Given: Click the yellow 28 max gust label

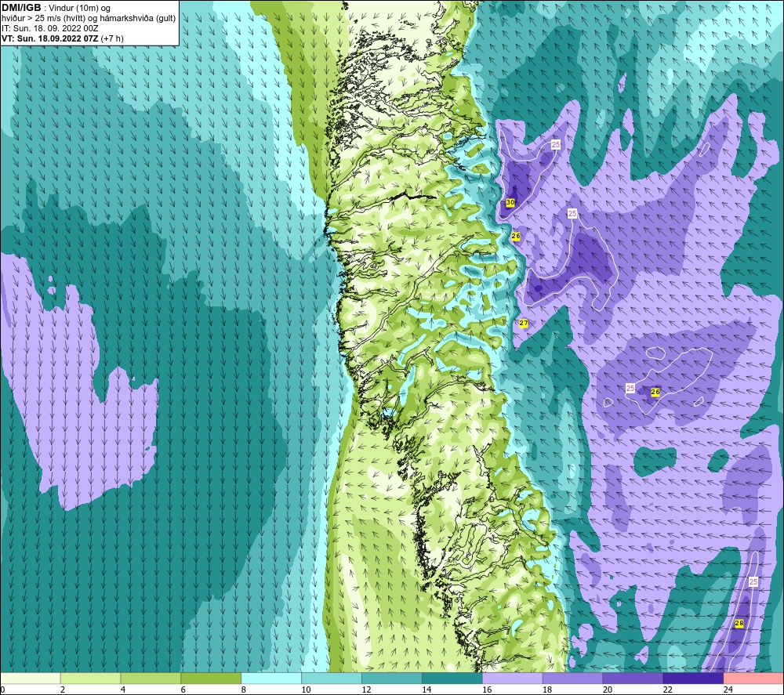Looking at the screenshot, I should 739,624.
